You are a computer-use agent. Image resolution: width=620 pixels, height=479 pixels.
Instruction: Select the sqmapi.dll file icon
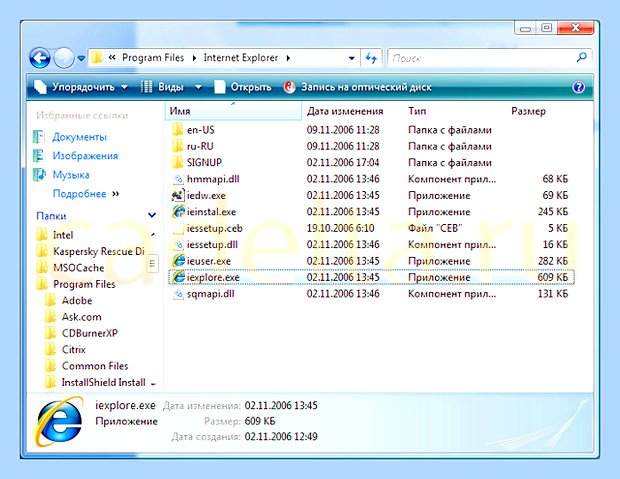point(178,293)
